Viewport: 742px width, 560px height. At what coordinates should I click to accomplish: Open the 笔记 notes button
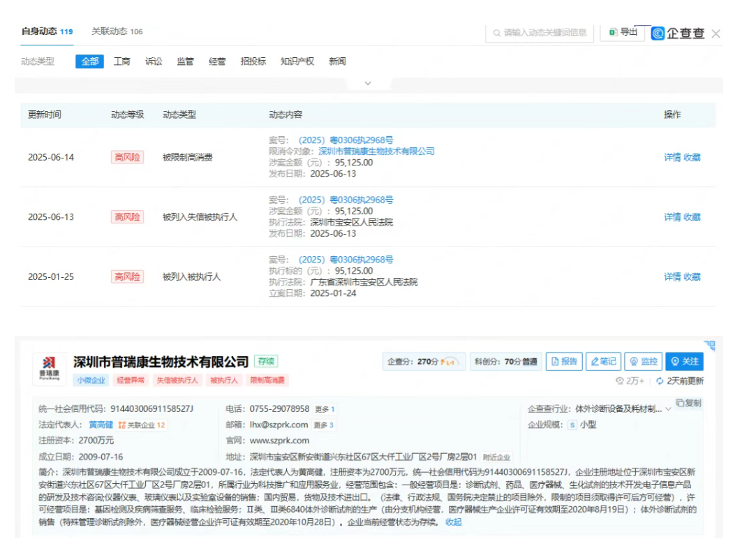click(x=603, y=361)
